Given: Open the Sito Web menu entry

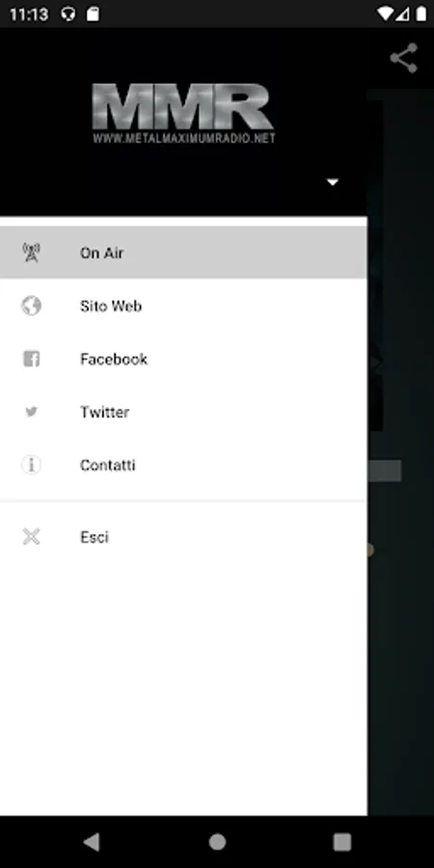Looking at the screenshot, I should (x=183, y=306).
